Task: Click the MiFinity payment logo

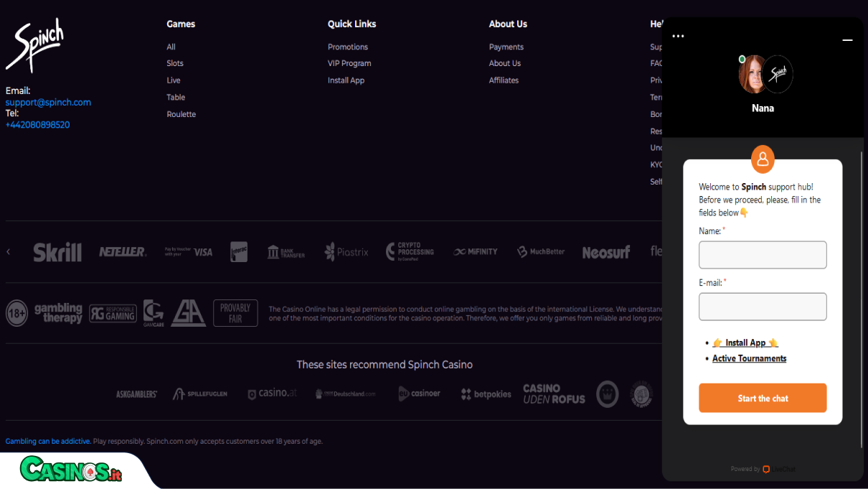Action: [x=476, y=252]
